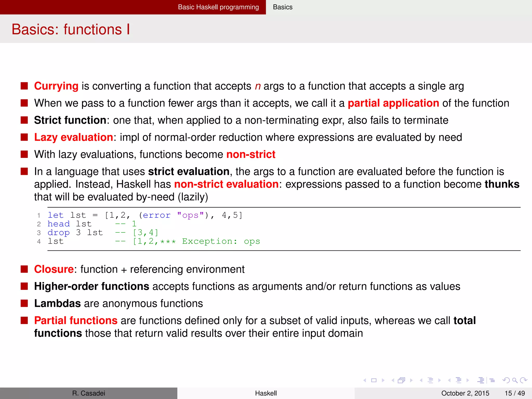The height and width of the screenshot is (399, 532).
Task: Click the italic n in first bullet
Action: (257, 87)
